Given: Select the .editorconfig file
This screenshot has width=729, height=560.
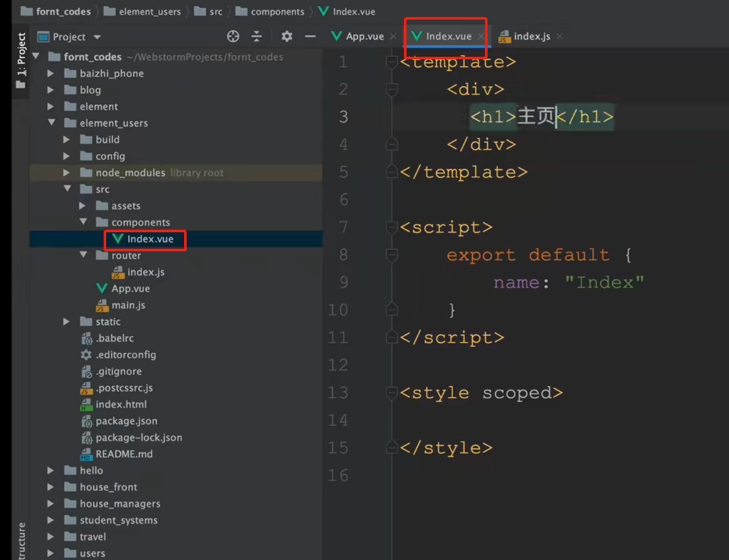Looking at the screenshot, I should pyautogui.click(x=118, y=355).
